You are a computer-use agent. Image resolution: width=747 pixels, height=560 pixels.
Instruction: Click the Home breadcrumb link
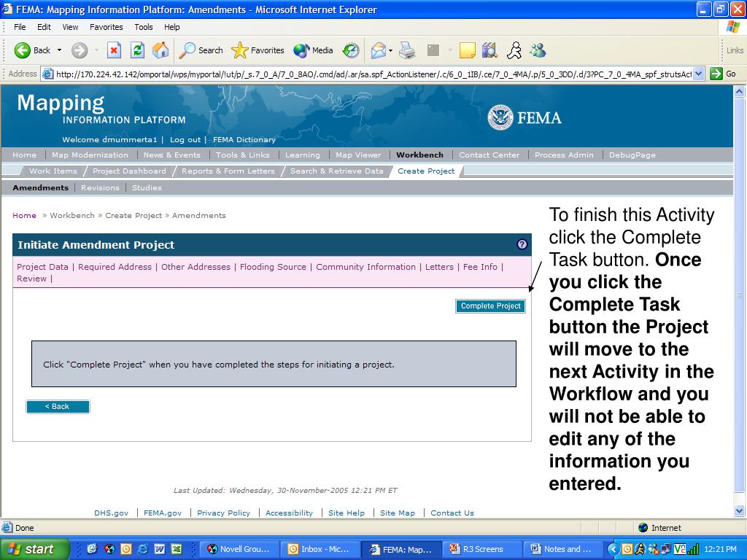coord(24,215)
